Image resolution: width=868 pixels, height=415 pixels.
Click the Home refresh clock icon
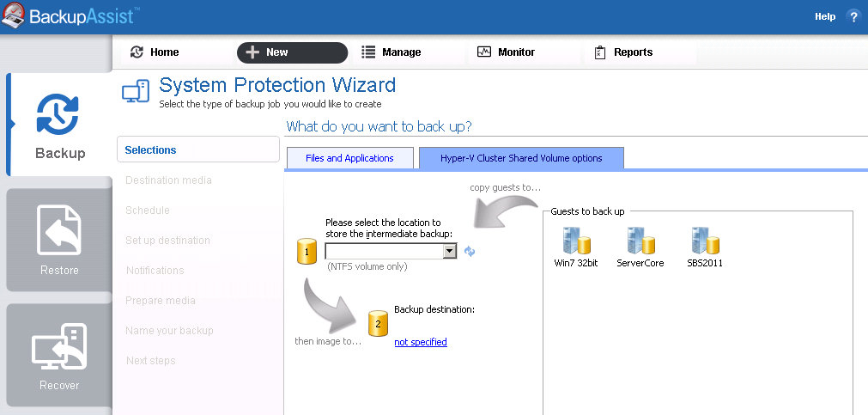(137, 52)
